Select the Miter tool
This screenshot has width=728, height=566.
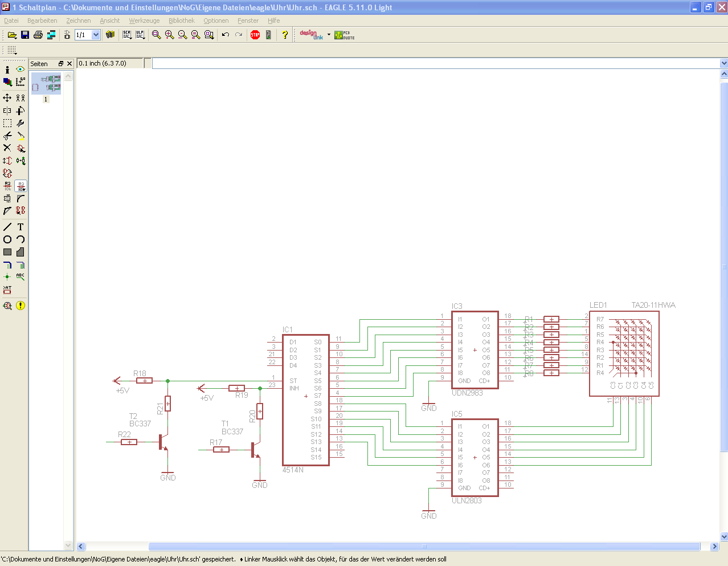click(21, 198)
